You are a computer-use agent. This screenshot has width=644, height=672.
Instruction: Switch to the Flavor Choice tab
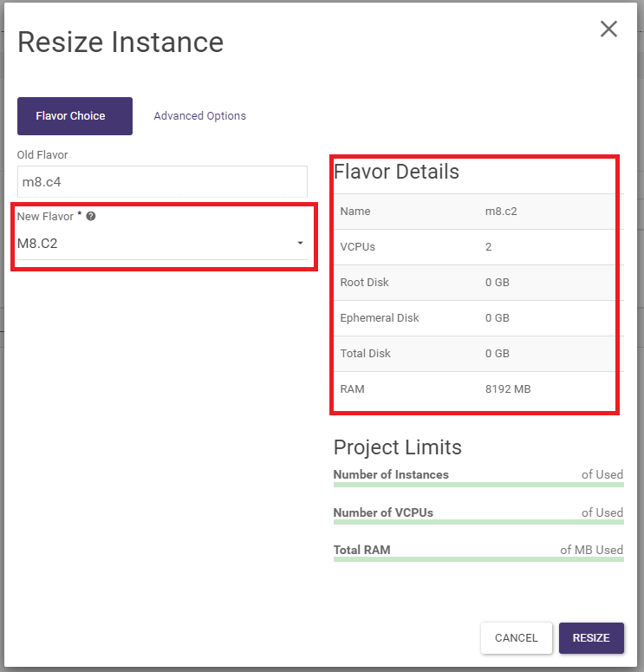(75, 116)
